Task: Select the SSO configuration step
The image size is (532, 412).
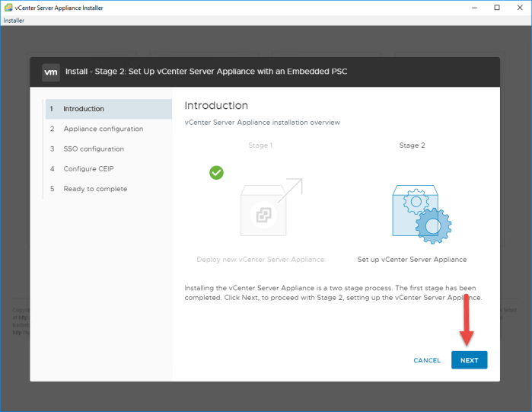Action: (94, 149)
